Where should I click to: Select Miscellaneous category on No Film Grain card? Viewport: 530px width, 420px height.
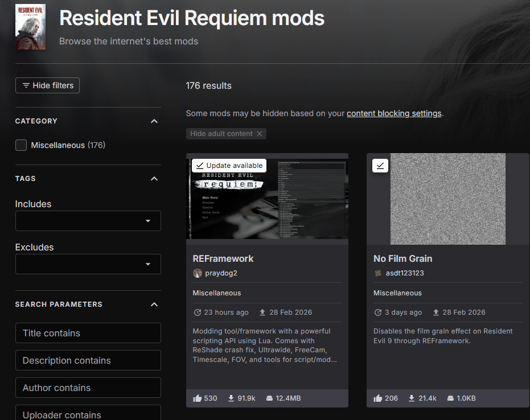pyautogui.click(x=397, y=293)
